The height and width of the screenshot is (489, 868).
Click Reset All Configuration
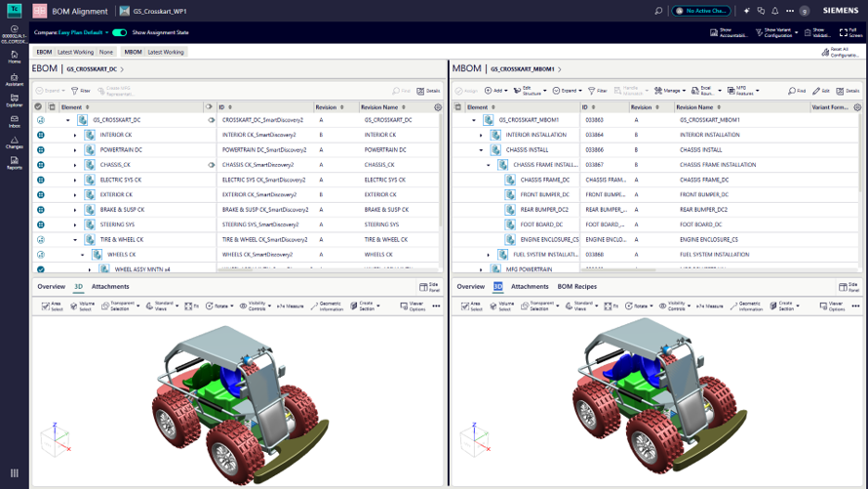(x=841, y=52)
